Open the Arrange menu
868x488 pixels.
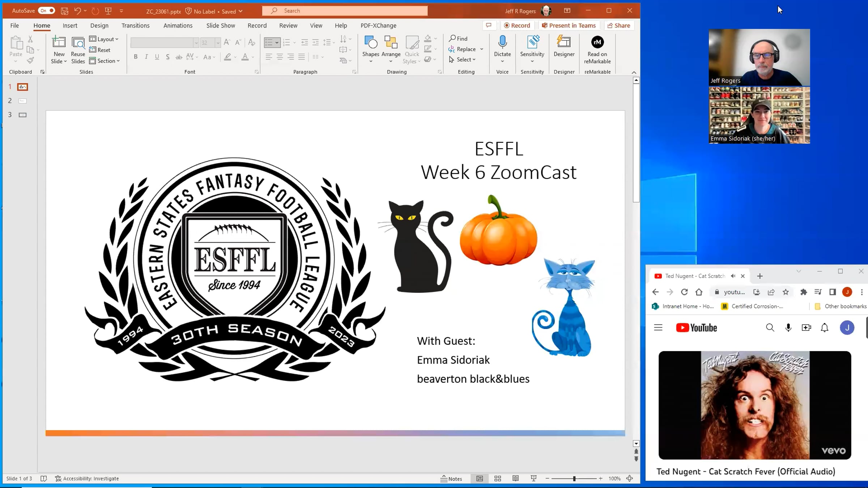[391, 49]
